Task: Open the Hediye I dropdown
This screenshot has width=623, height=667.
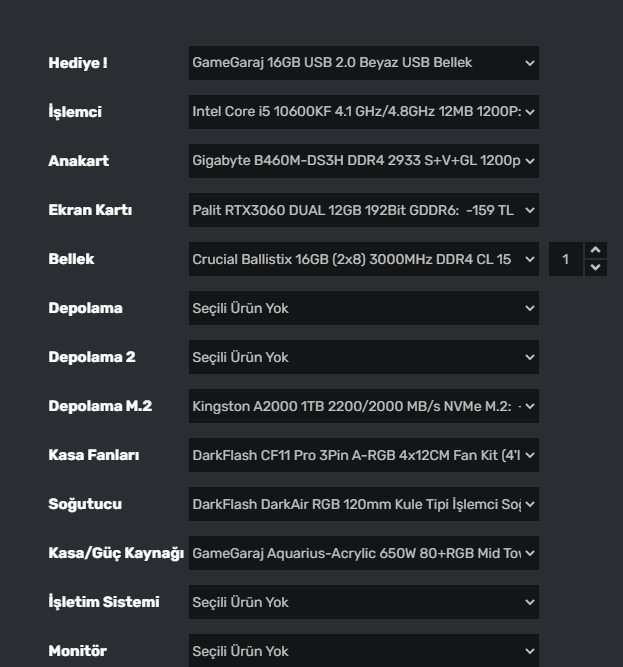Action: [x=363, y=63]
